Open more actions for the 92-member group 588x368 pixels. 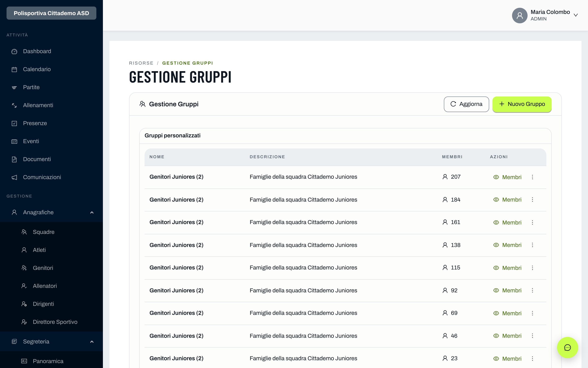click(532, 291)
